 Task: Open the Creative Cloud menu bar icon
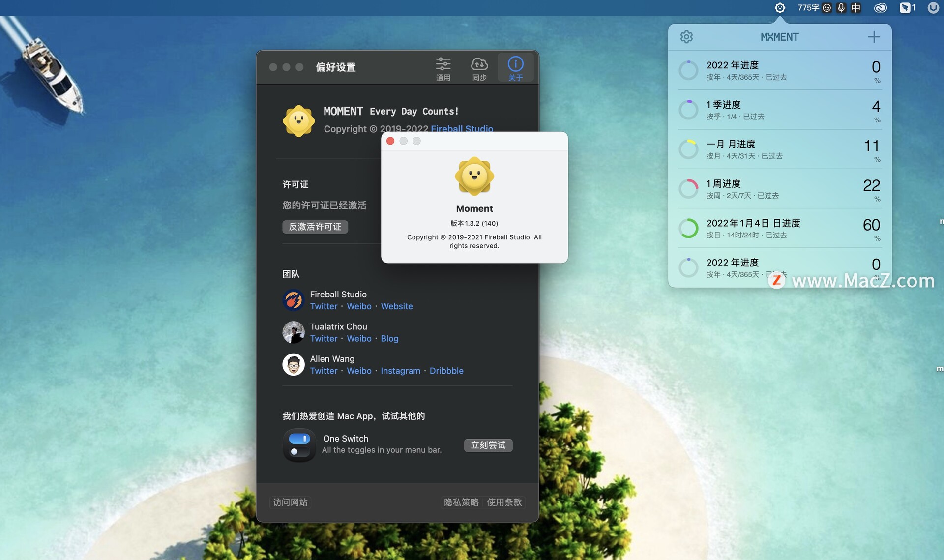click(x=880, y=7)
